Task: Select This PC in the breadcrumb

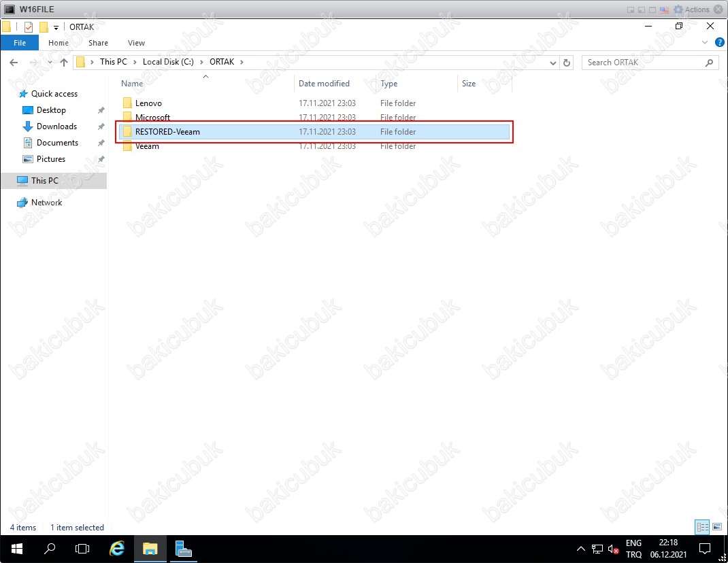Action: (x=114, y=62)
